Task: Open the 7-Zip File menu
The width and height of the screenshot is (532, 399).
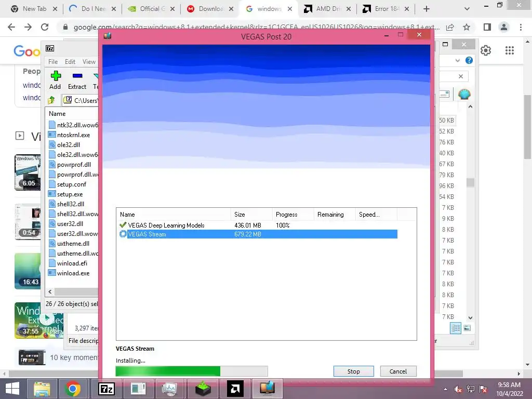Action: (x=53, y=62)
